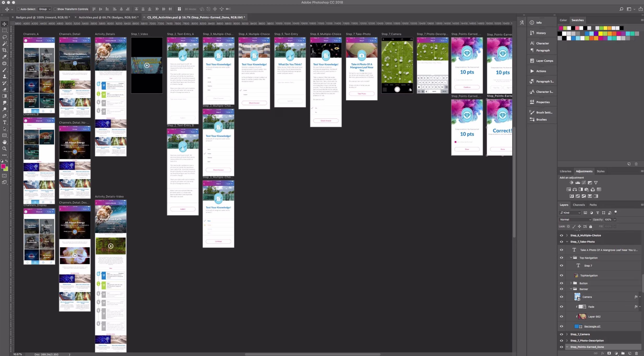Image resolution: width=644 pixels, height=356 pixels.
Task: Enable the Auto-Select checkbox
Action: click(18, 9)
